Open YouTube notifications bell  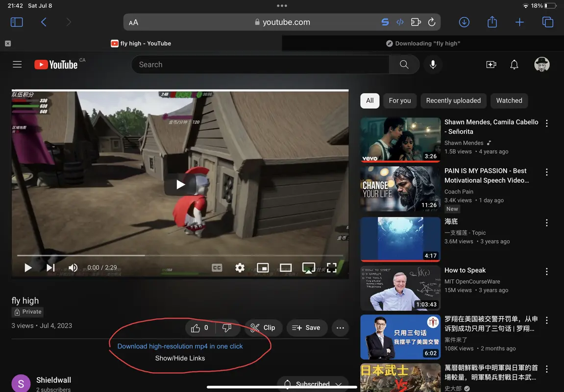click(x=514, y=64)
